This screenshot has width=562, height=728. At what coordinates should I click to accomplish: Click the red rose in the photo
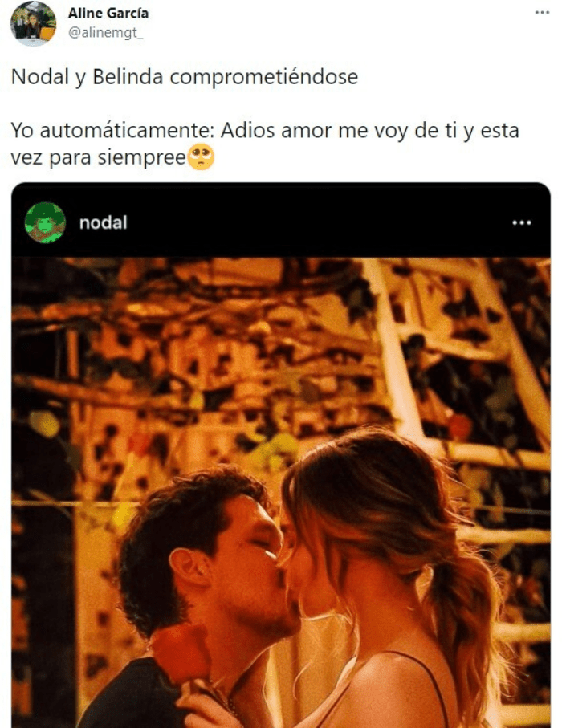tap(178, 653)
